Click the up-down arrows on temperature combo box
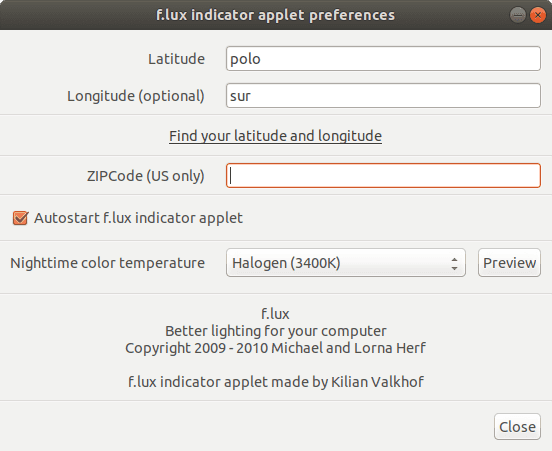Image resolution: width=552 pixels, height=451 pixels. point(454,263)
